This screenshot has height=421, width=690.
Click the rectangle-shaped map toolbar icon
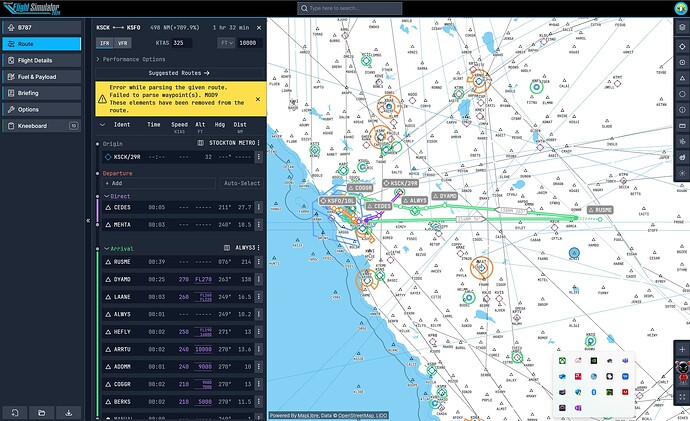(x=682, y=126)
